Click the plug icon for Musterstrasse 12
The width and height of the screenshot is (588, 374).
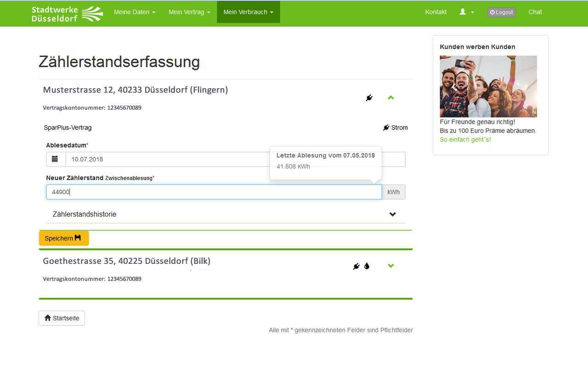[369, 98]
